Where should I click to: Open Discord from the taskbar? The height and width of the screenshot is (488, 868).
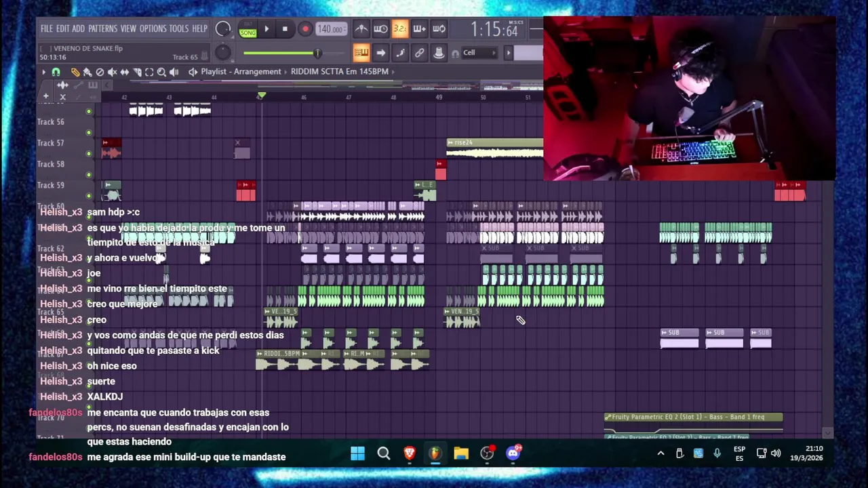tap(513, 453)
